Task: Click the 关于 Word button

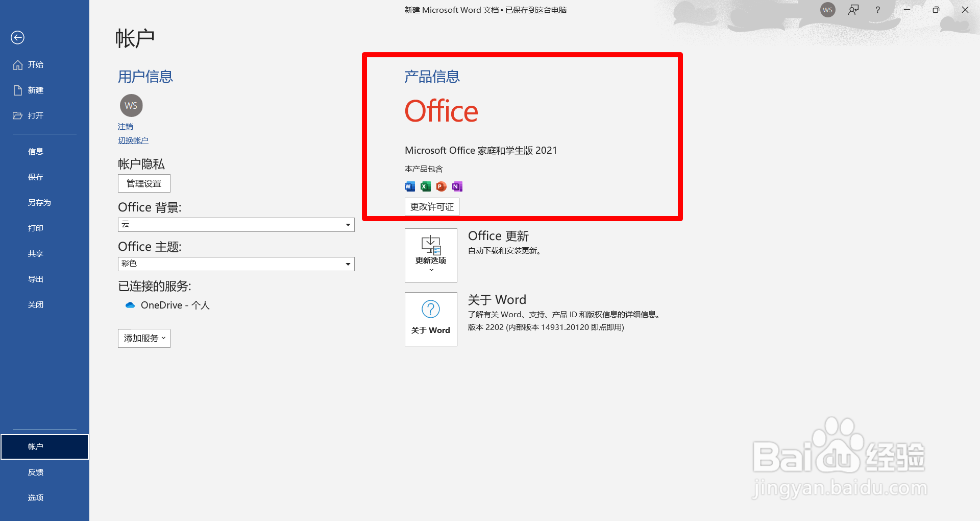Action: point(431,319)
